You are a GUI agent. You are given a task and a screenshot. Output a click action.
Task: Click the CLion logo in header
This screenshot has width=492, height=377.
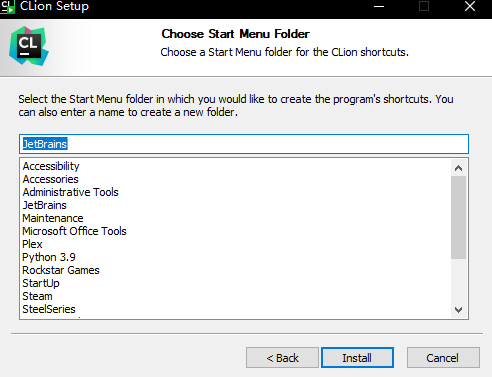click(x=29, y=46)
